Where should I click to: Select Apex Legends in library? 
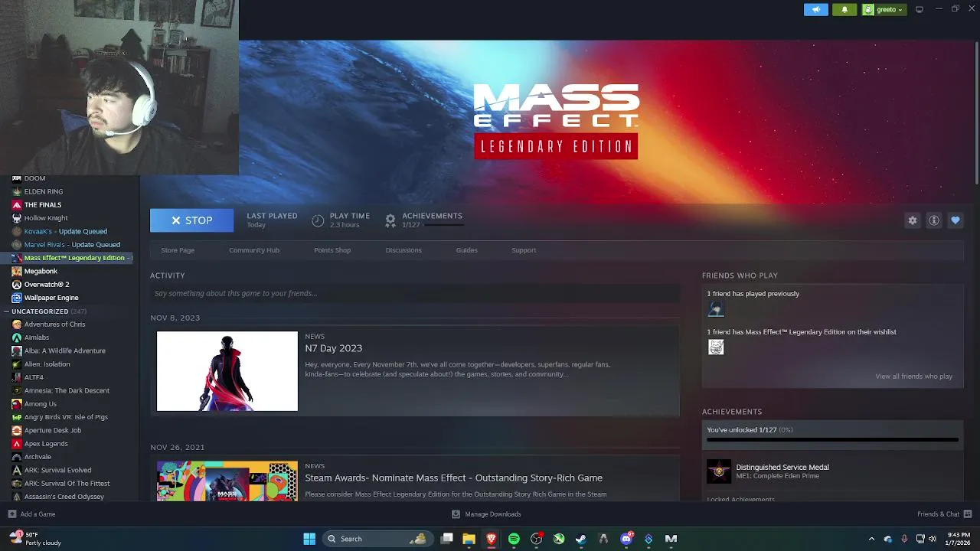click(x=46, y=444)
